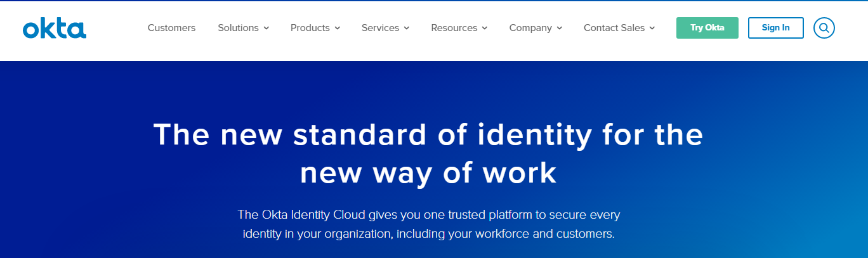This screenshot has height=258, width=868.
Task: Click the Sign In button
Action: [x=776, y=28]
